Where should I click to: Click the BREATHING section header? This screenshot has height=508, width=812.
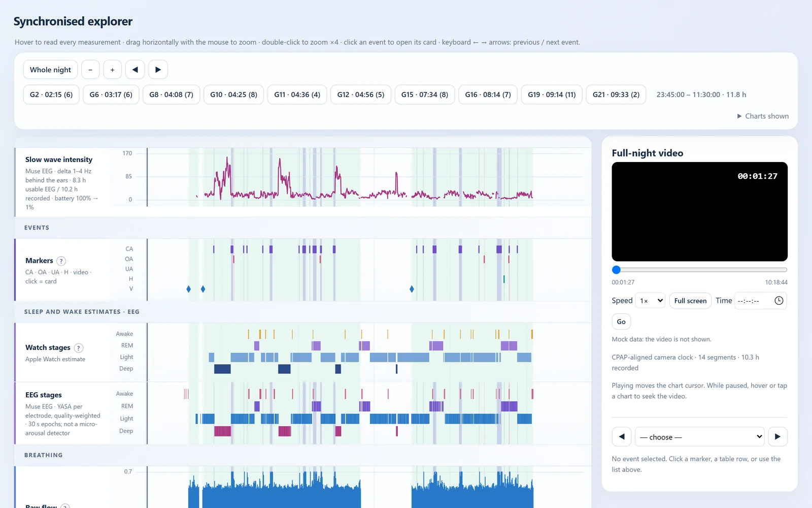pyautogui.click(x=44, y=455)
